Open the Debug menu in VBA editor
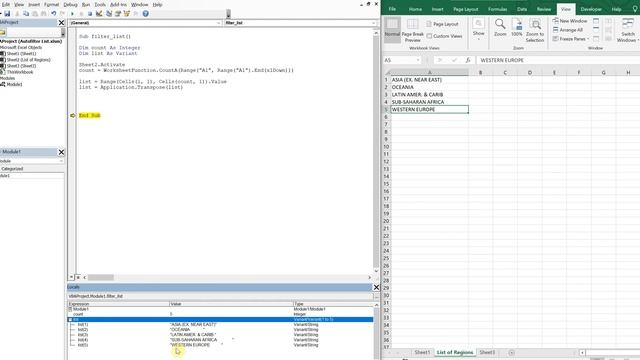The height and width of the screenshot is (360, 640). click(x=70, y=4)
